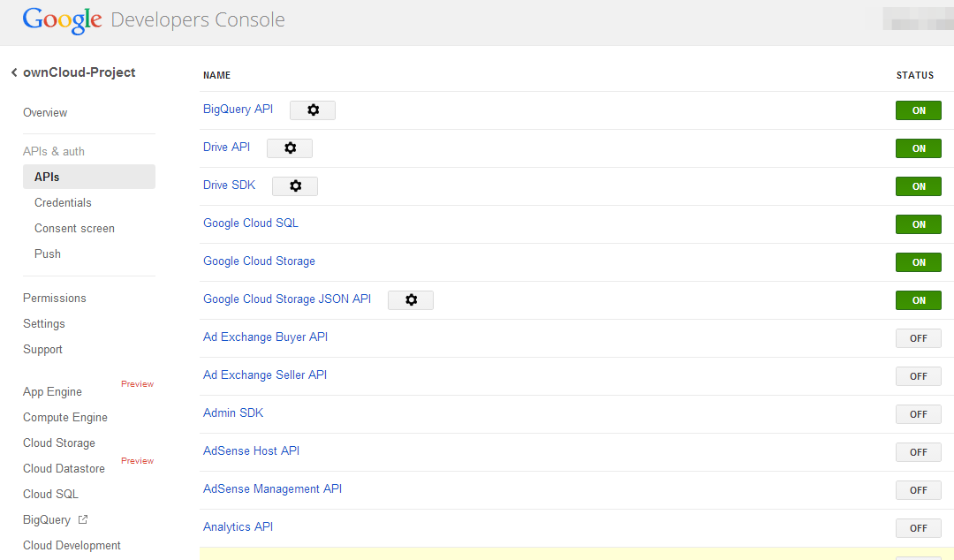Open the Drive API link
This screenshot has width=954, height=560.
pos(226,147)
